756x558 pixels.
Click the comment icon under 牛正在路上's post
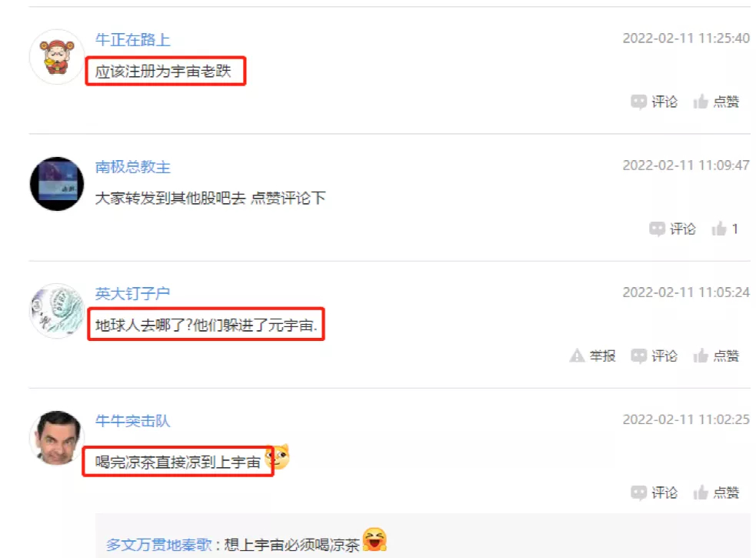654,102
